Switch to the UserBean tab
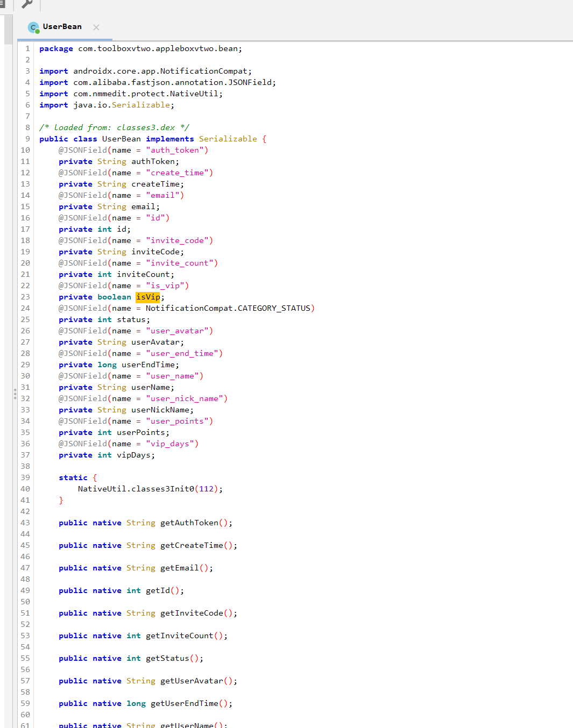 [62, 27]
